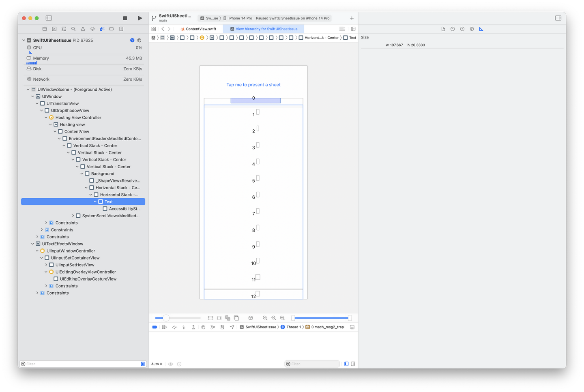The height and width of the screenshot is (392, 584).
Task: Collapse the UIWindow tree item
Action: click(x=32, y=96)
